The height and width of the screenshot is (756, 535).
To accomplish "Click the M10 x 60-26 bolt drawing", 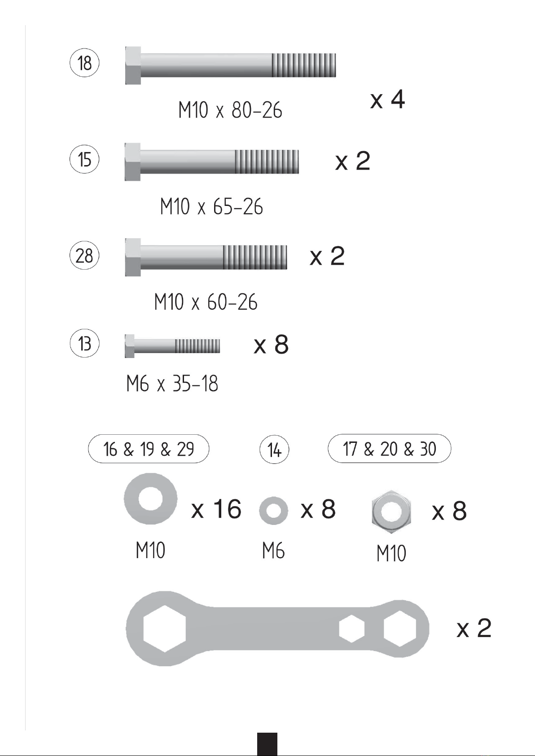I will [x=206, y=257].
